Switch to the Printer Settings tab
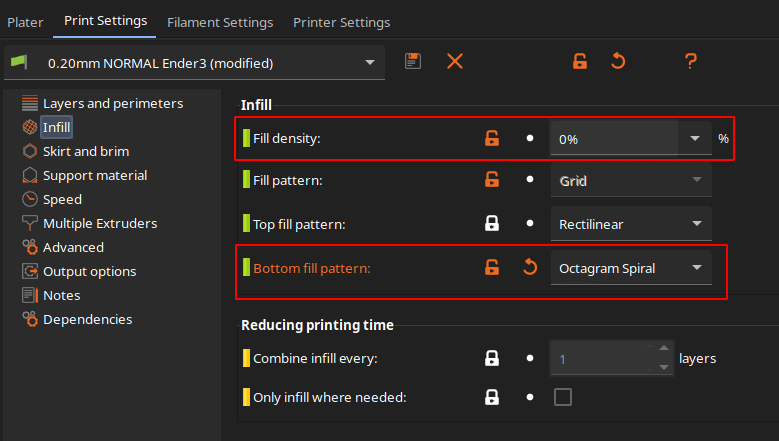This screenshot has width=779, height=441. [341, 22]
